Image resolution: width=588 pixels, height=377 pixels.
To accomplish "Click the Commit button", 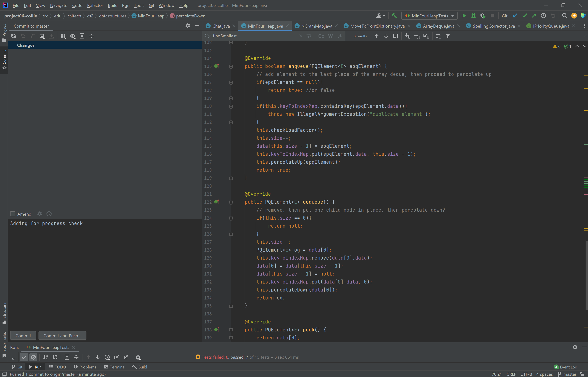I will click(23, 336).
